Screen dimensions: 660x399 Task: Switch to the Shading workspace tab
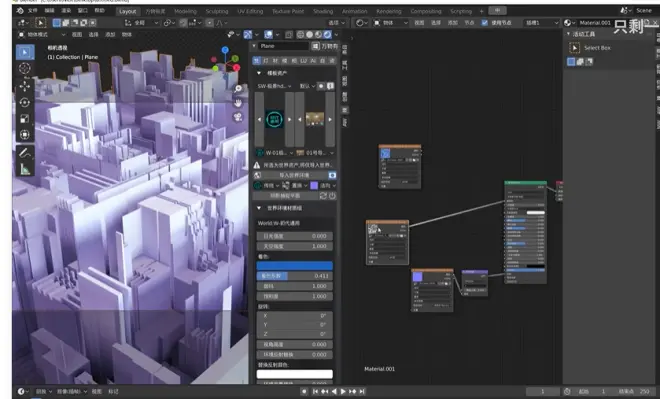(x=323, y=11)
